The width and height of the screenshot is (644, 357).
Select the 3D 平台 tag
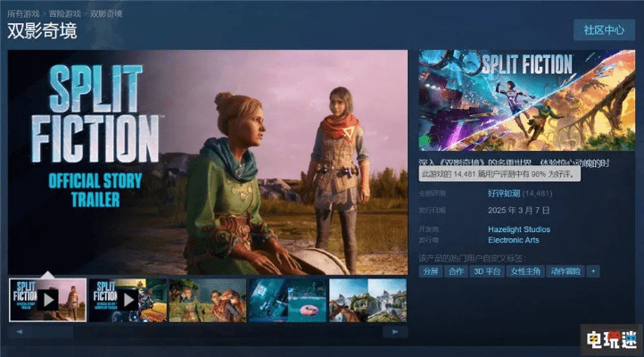488,270
